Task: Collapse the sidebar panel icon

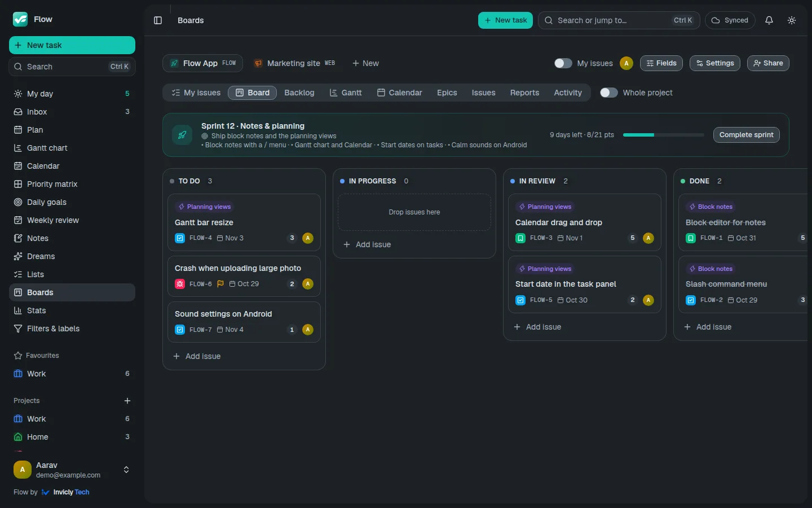Action: (158, 20)
